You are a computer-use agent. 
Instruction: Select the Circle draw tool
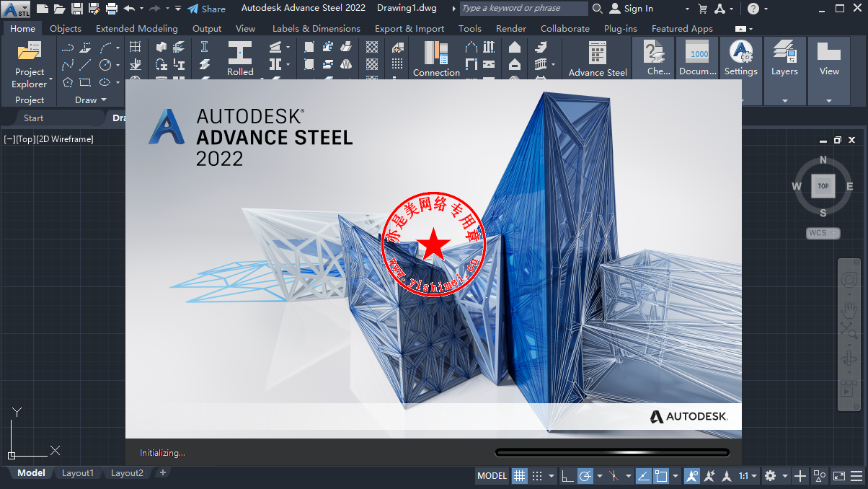click(x=105, y=65)
